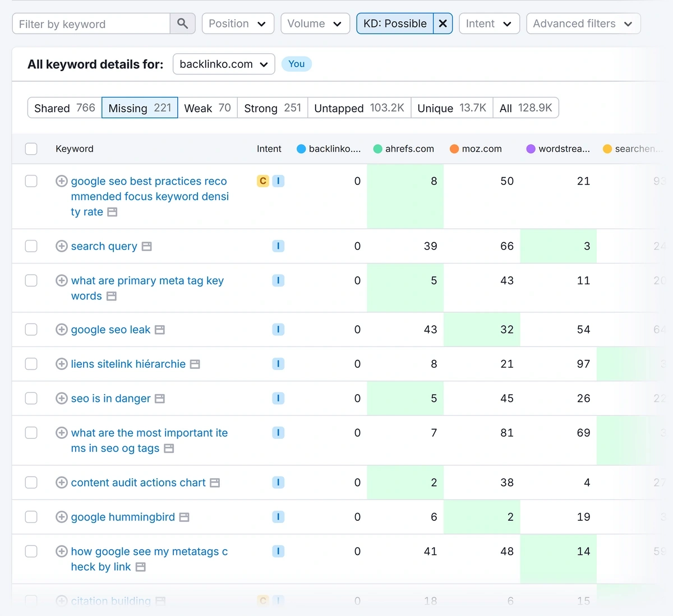Check the box for 'google hummingbird'
The height and width of the screenshot is (616, 673).
(31, 517)
